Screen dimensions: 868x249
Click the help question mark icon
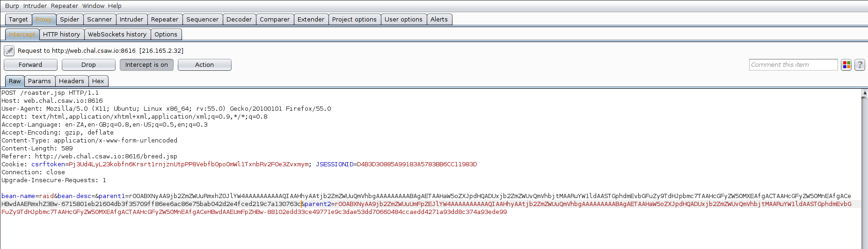860,65
